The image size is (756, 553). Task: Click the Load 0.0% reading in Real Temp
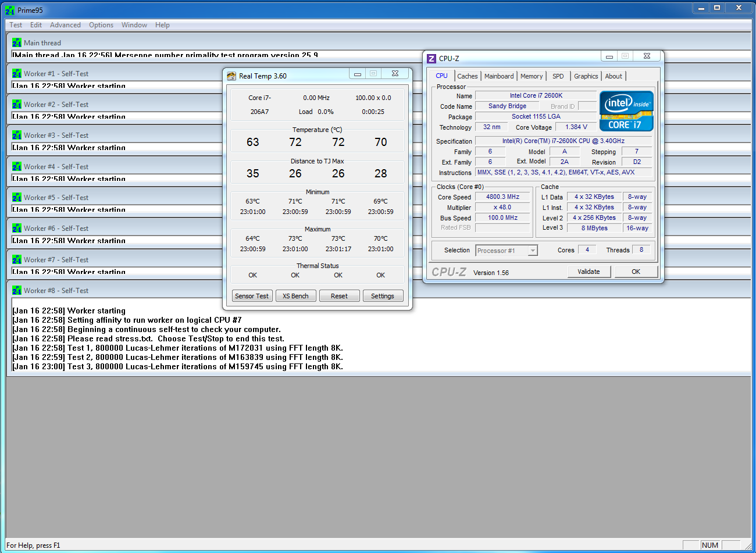(316, 112)
